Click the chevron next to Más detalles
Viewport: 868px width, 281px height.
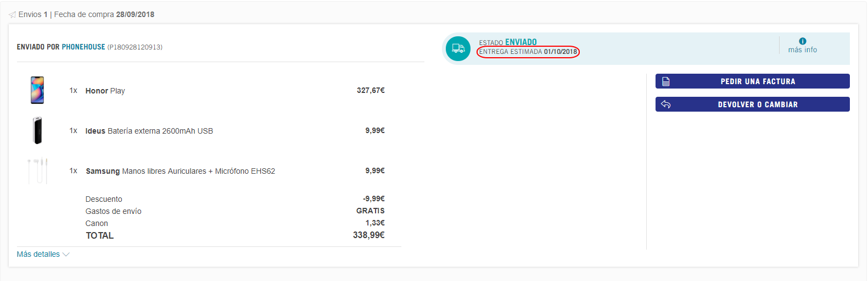point(66,255)
